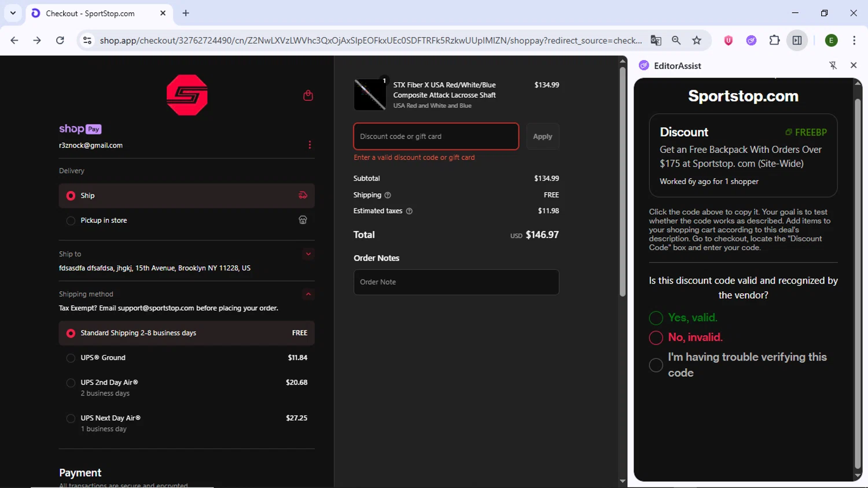The height and width of the screenshot is (488, 868).
Task: Click the Total amount $146.97
Action: point(542,234)
